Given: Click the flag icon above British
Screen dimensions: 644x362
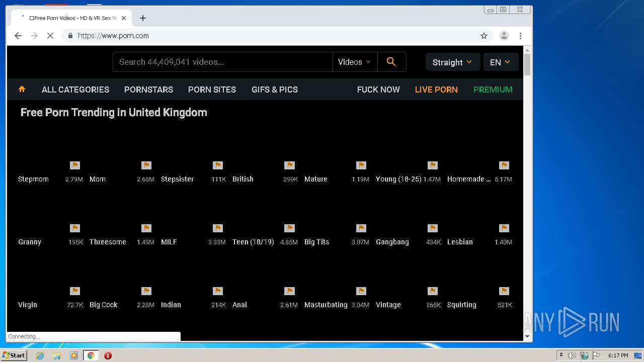Looking at the screenshot, I should [289, 165].
